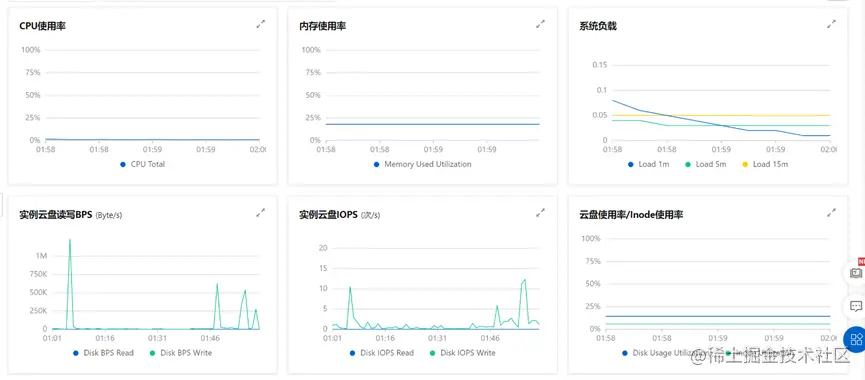Click the 01:46 axis label in IOPS chart

[489, 338]
